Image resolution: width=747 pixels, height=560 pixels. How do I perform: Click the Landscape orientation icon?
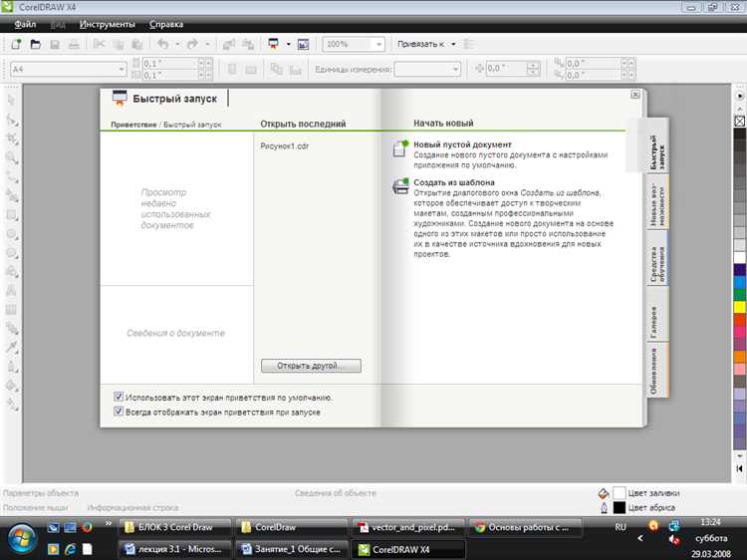251,70
